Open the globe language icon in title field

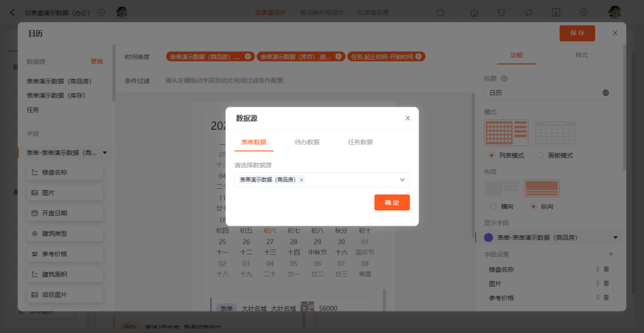click(606, 93)
